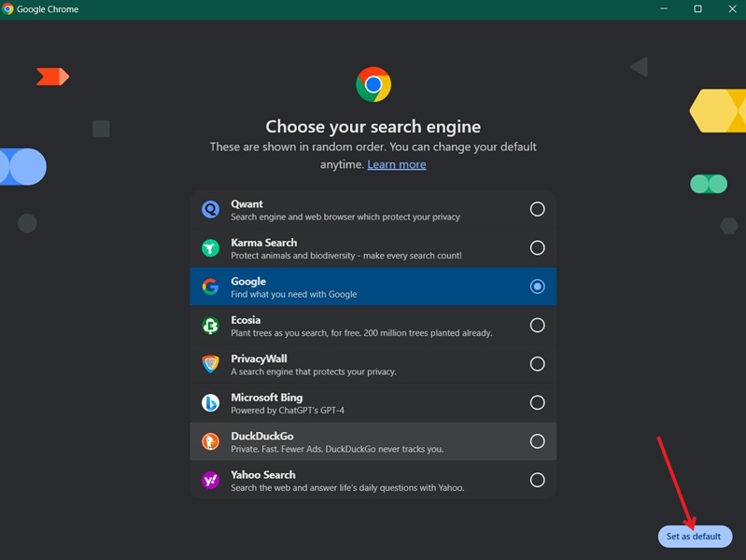This screenshot has height=560, width=746.
Task: Click the 'Google' engine name
Action: click(x=248, y=282)
